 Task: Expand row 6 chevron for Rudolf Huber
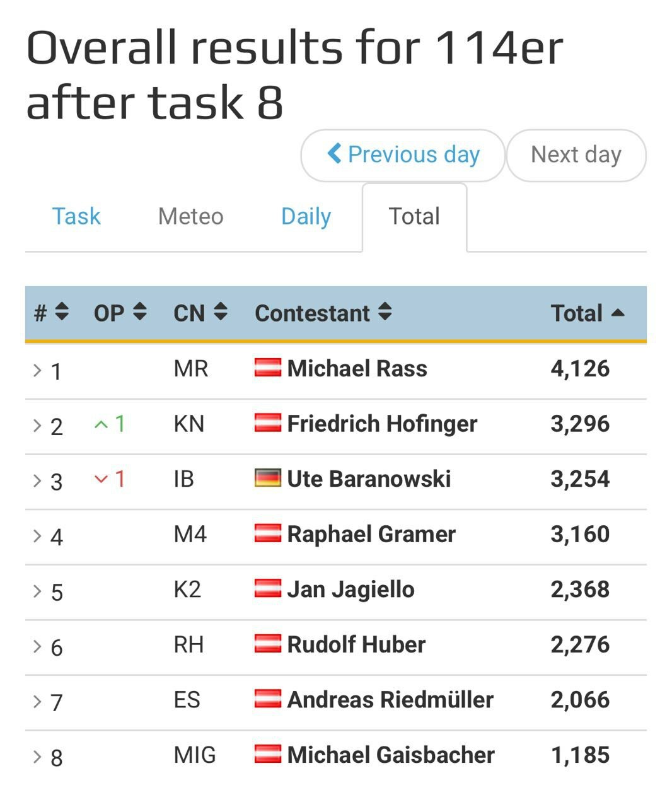tap(37, 646)
